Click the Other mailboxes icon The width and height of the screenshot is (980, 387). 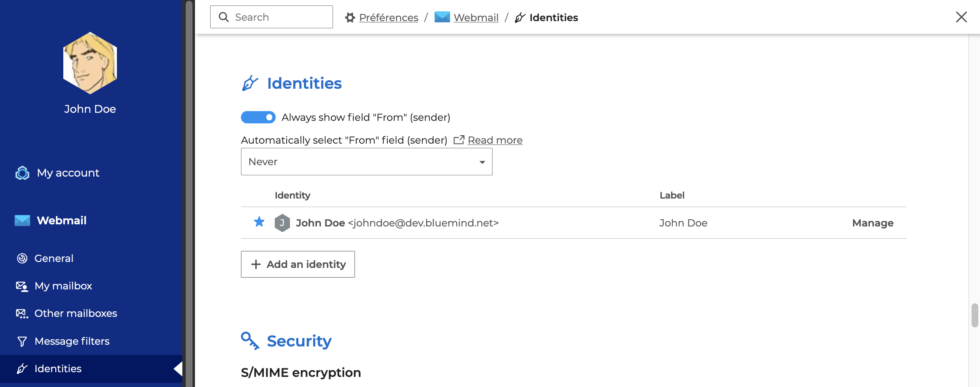(x=22, y=314)
